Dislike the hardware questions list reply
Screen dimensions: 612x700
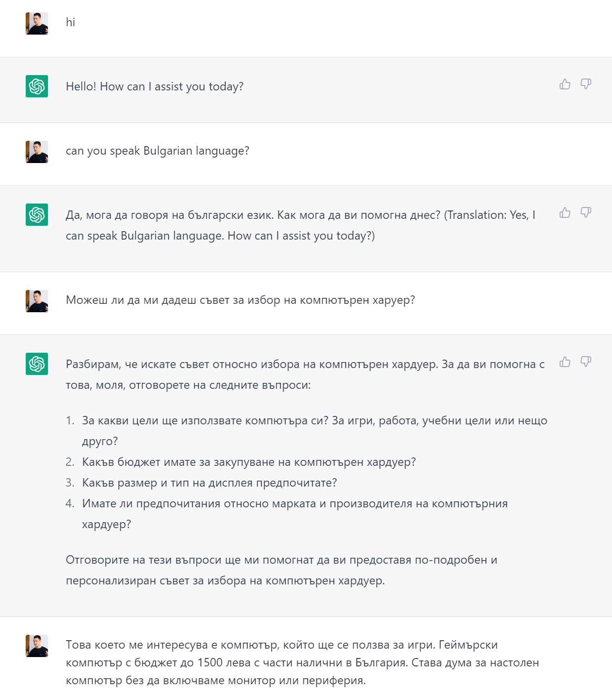point(586,362)
